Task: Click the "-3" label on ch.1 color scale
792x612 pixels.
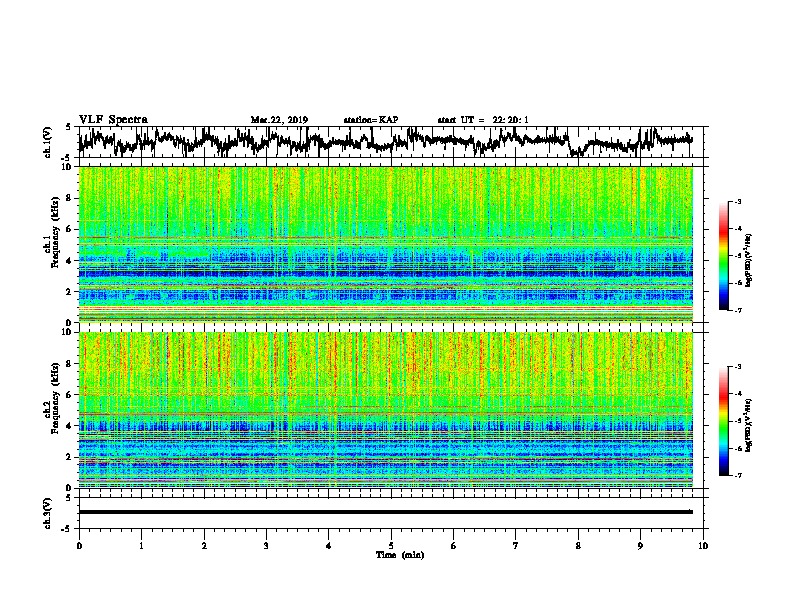Action: pyautogui.click(x=737, y=201)
